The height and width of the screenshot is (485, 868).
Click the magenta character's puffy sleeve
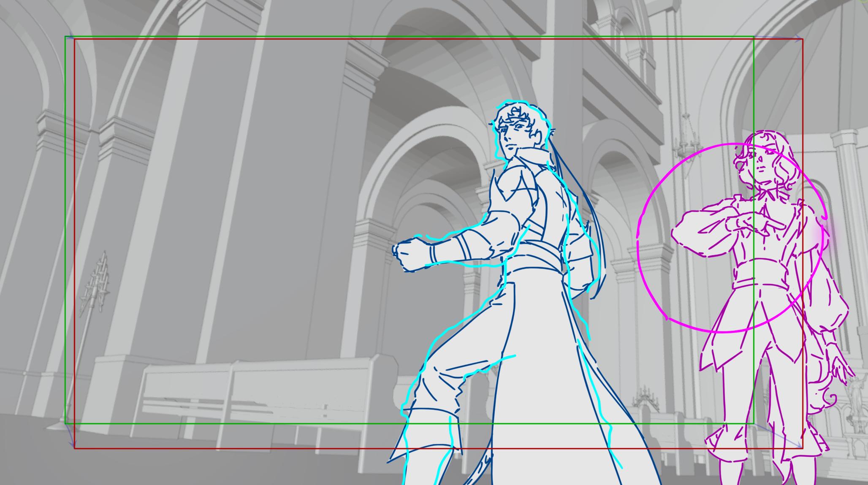[x=828, y=304]
